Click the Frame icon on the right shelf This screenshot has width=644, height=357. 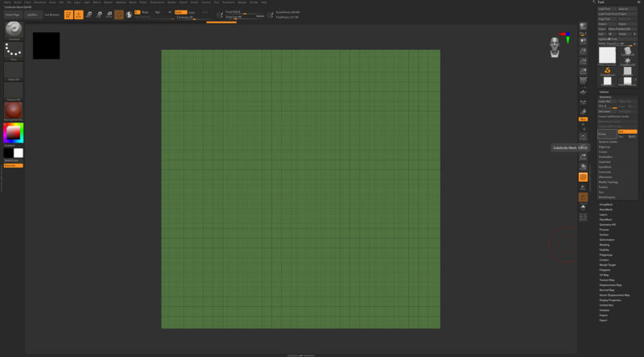(x=583, y=136)
